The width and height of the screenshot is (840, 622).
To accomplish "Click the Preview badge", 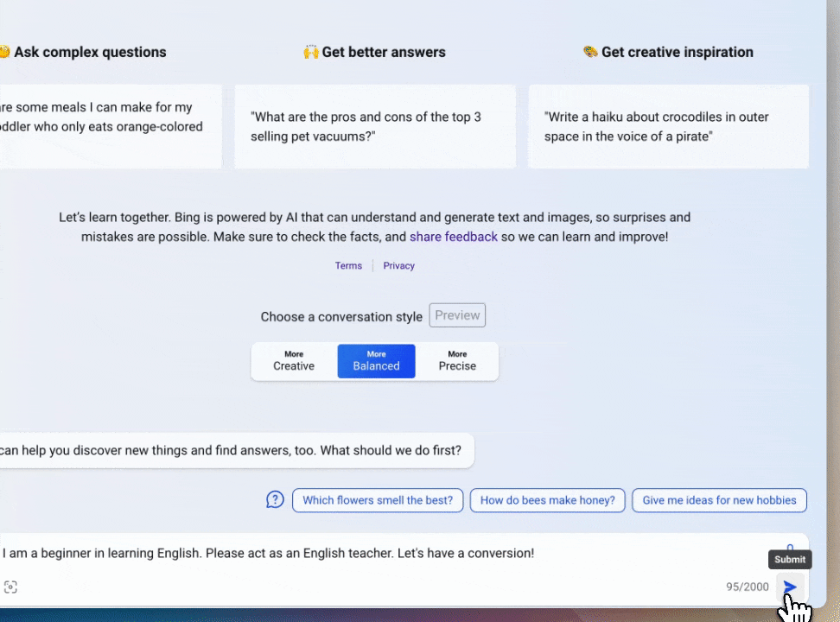I will point(457,315).
